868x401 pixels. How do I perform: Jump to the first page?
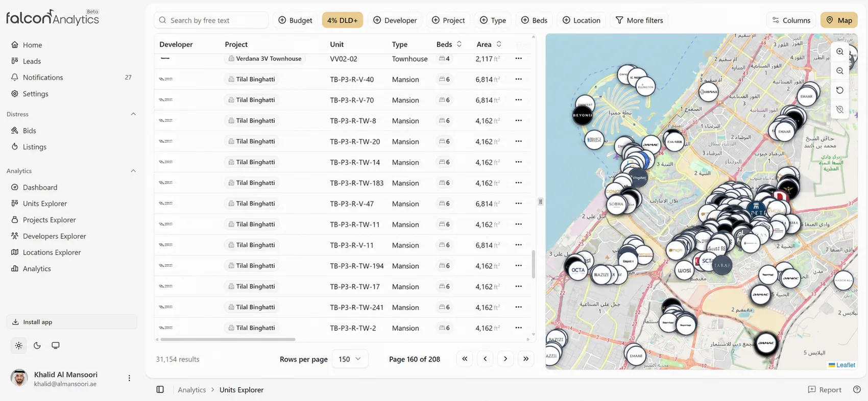(465, 359)
